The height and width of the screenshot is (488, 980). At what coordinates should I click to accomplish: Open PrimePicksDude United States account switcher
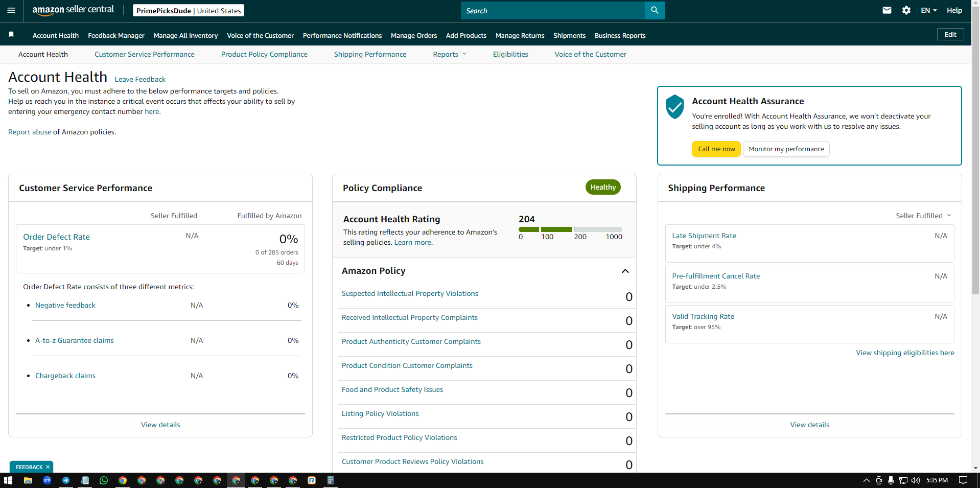(x=189, y=10)
